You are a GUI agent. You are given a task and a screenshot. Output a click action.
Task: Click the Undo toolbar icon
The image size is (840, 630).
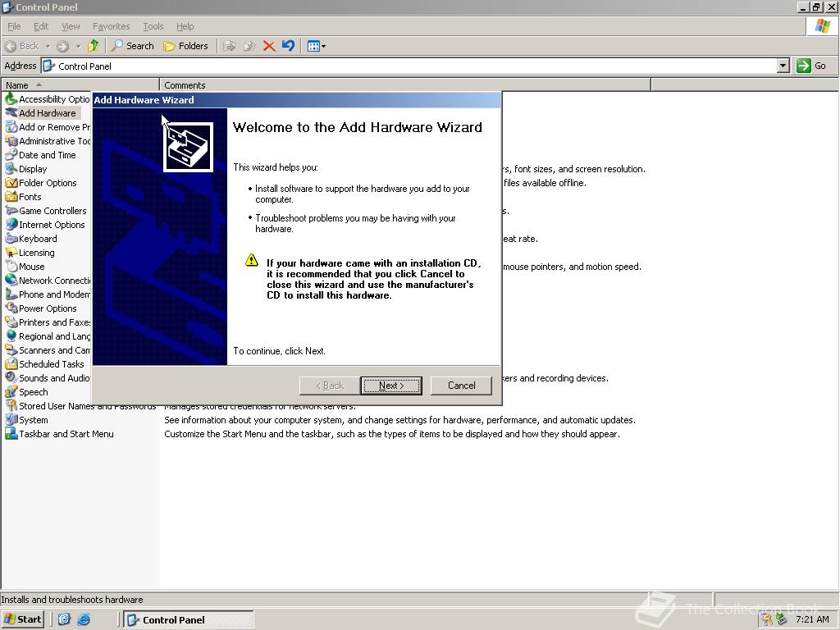click(x=288, y=46)
